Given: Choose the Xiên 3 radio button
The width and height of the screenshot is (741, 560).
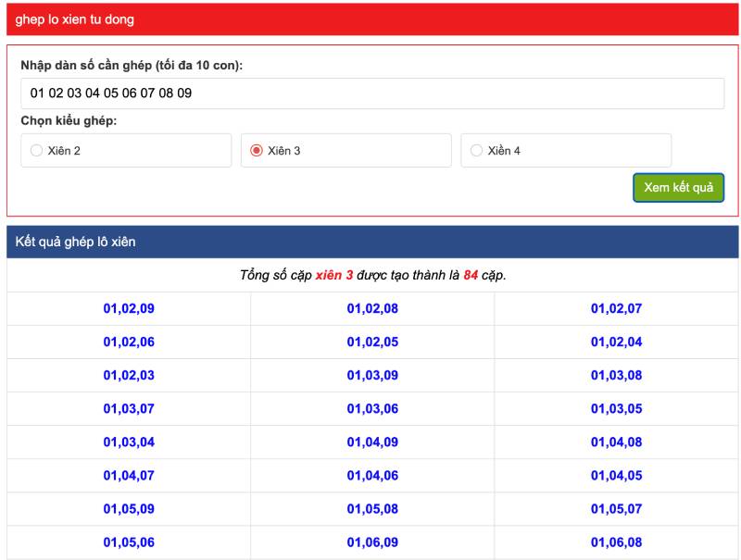Looking at the screenshot, I should [257, 151].
